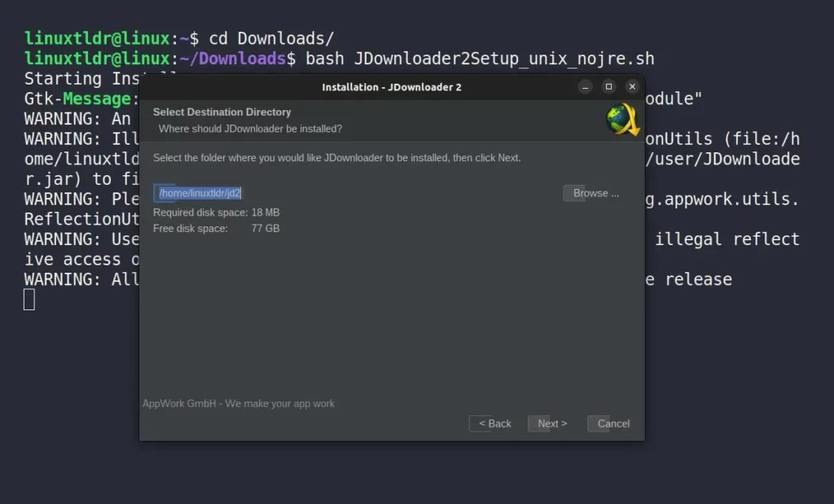834x504 pixels.
Task: Click 'e release' text in terminal
Action: coord(689,279)
